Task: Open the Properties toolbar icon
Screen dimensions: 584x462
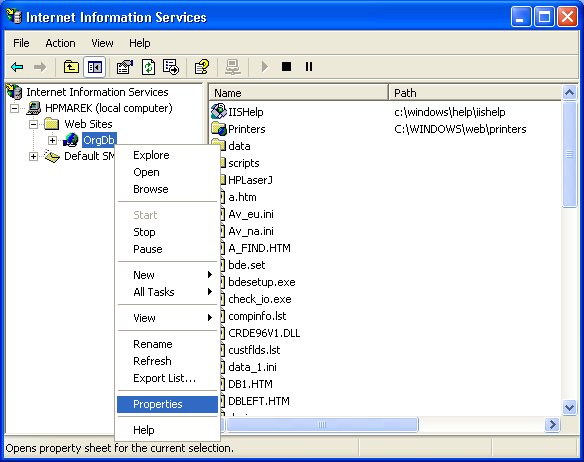Action: click(x=125, y=67)
